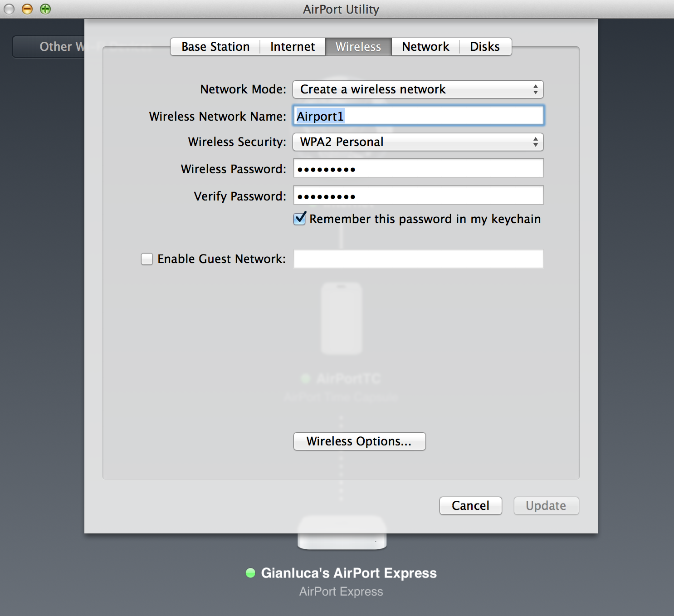Image resolution: width=674 pixels, height=616 pixels.
Task: Open the Network Mode dropdown
Action: point(418,89)
